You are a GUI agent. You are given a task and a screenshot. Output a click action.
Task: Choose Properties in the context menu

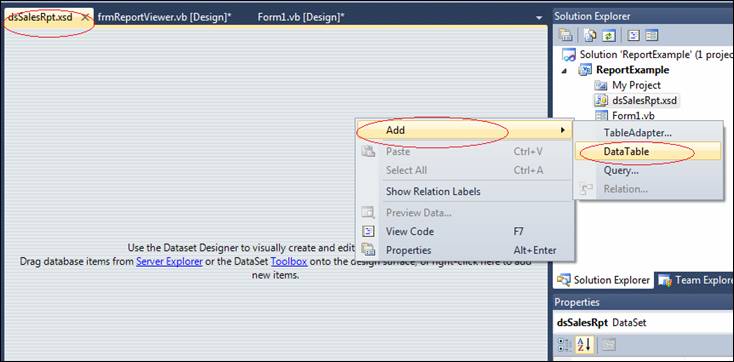click(x=464, y=250)
